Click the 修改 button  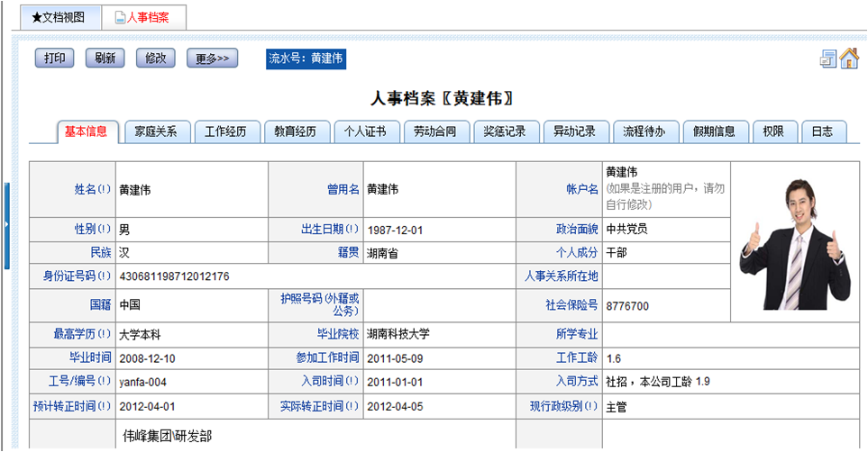pyautogui.click(x=156, y=59)
